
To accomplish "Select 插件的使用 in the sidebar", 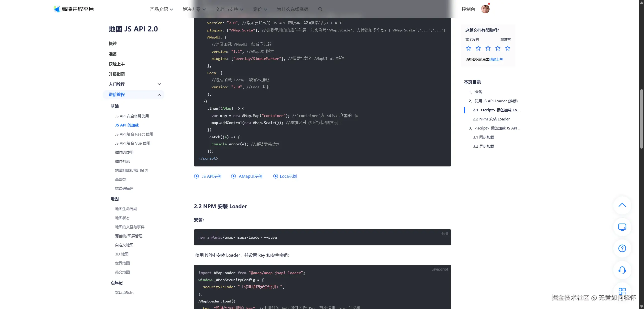I will click(124, 152).
